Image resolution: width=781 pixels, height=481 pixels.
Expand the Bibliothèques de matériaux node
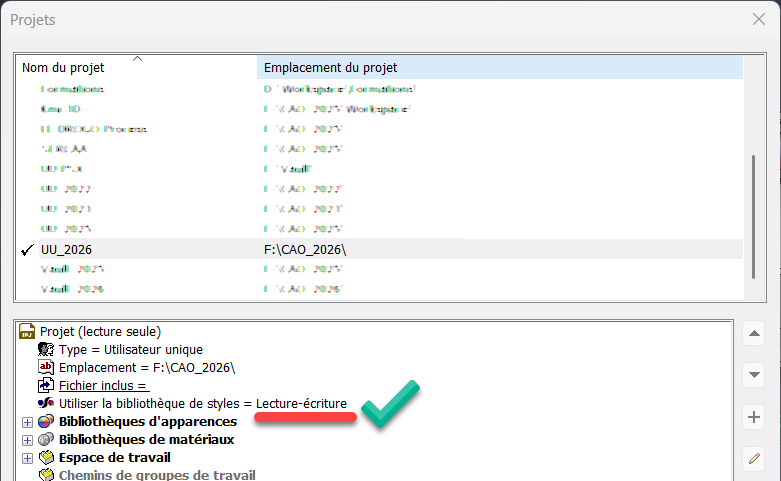[27, 440]
